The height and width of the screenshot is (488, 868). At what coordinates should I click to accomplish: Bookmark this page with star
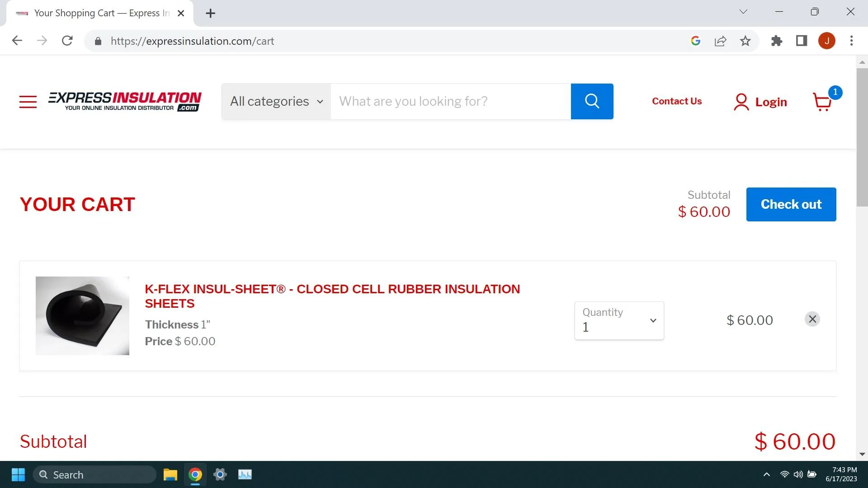point(745,41)
